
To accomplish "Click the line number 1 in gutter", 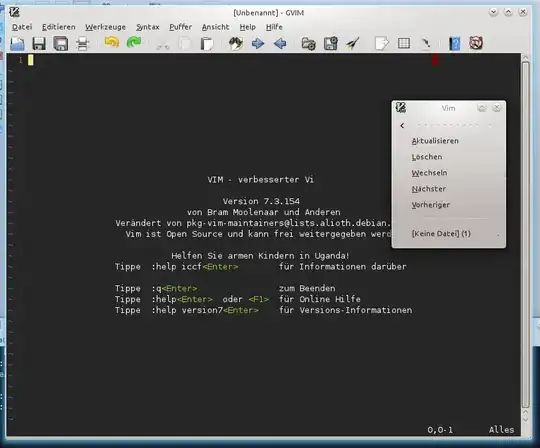I will pyautogui.click(x=21, y=60).
